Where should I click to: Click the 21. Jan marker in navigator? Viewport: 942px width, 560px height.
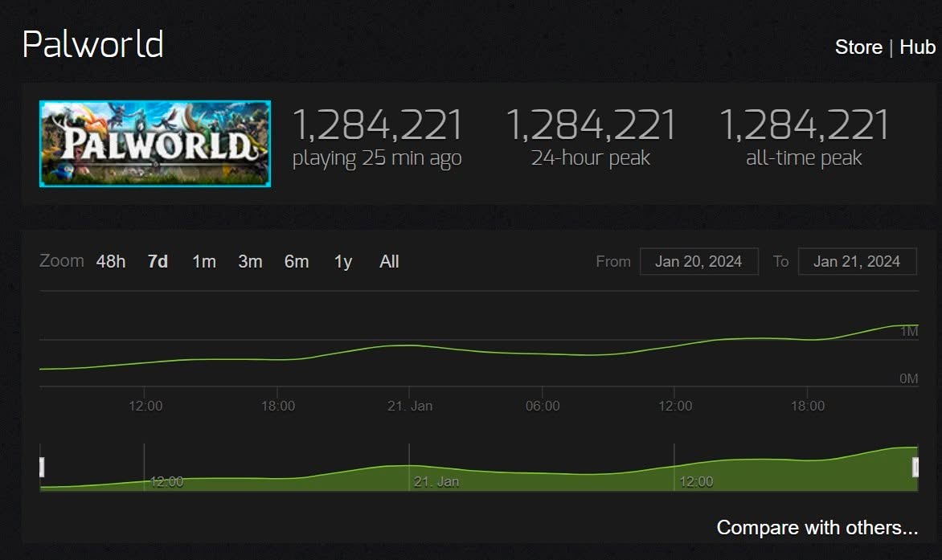pyautogui.click(x=436, y=482)
